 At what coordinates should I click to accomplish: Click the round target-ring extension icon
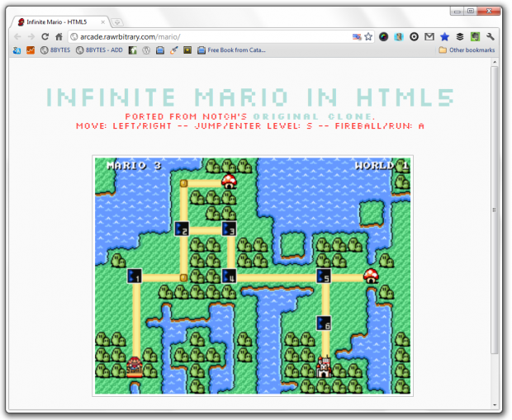click(x=414, y=37)
